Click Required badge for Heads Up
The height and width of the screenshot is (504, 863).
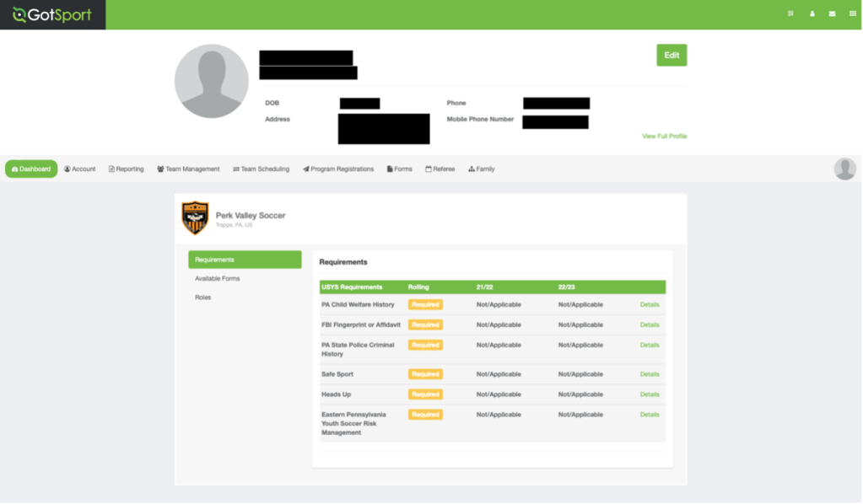point(425,394)
